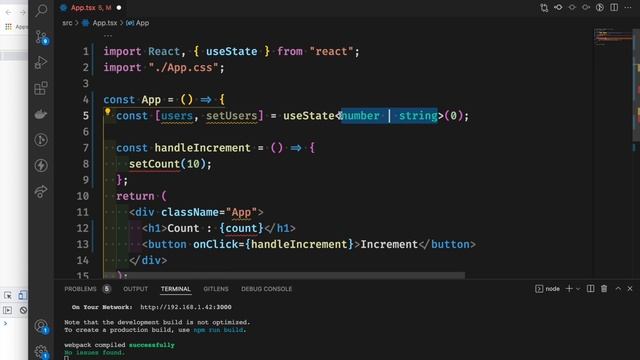Click the console prompt chevron in browser devtools
The image size is (640, 360).
click(x=5, y=323)
